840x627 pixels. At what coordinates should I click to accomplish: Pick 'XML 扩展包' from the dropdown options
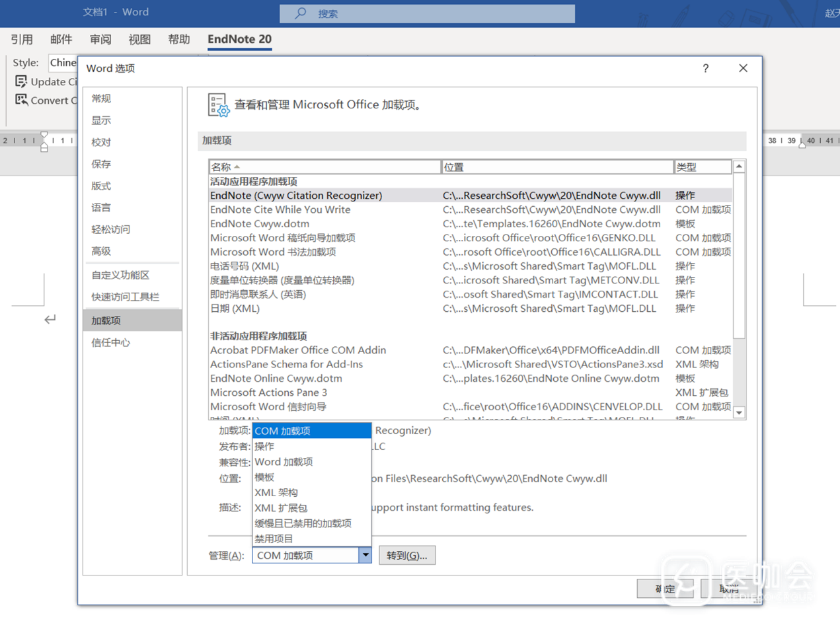tap(281, 508)
